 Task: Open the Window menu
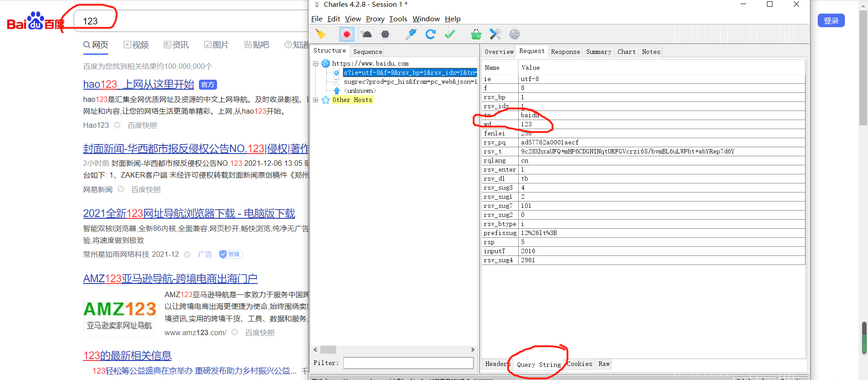tap(426, 19)
